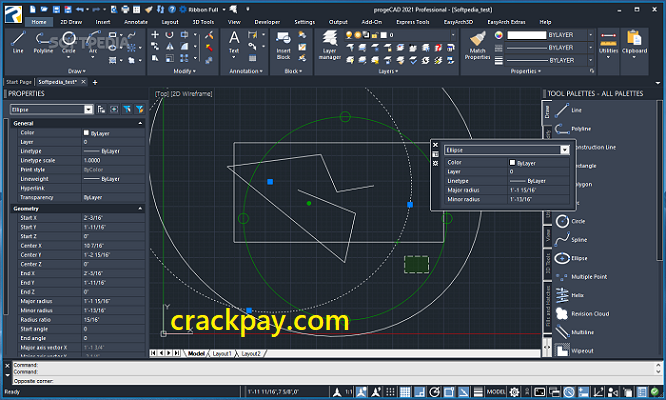666x400 pixels.
Task: Collapse the Geometry section in Properties
Action: point(140,208)
